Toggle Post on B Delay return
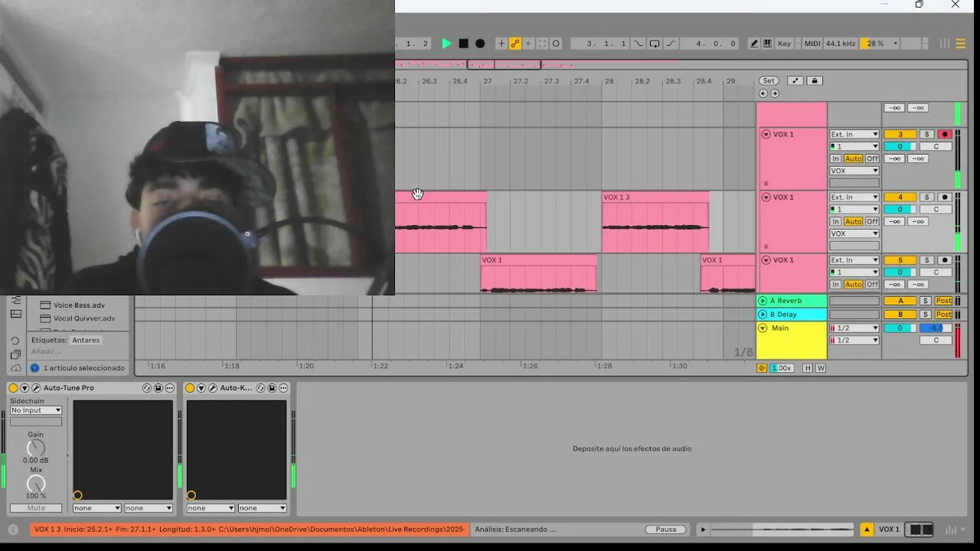Viewport: 980px width, 551px height. pos(943,315)
